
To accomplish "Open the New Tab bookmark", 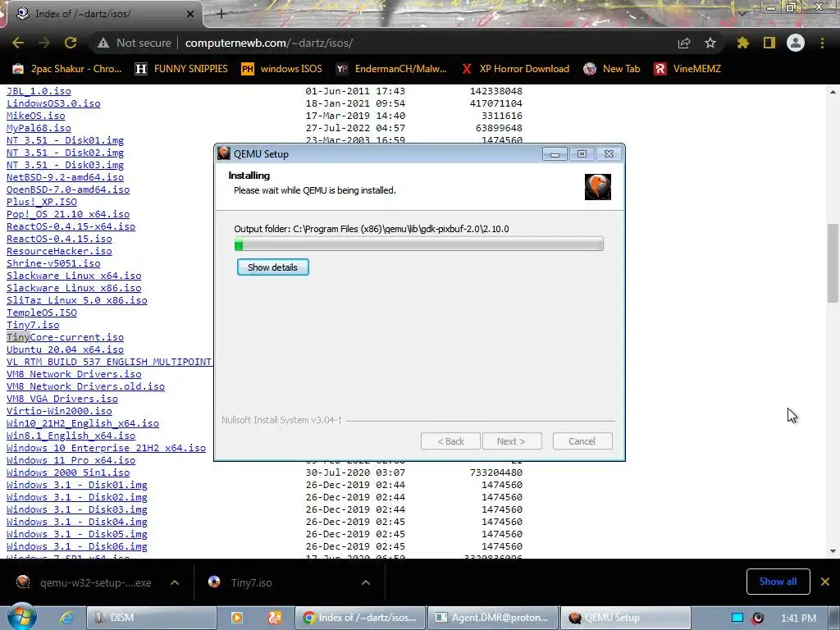I will pyautogui.click(x=612, y=69).
